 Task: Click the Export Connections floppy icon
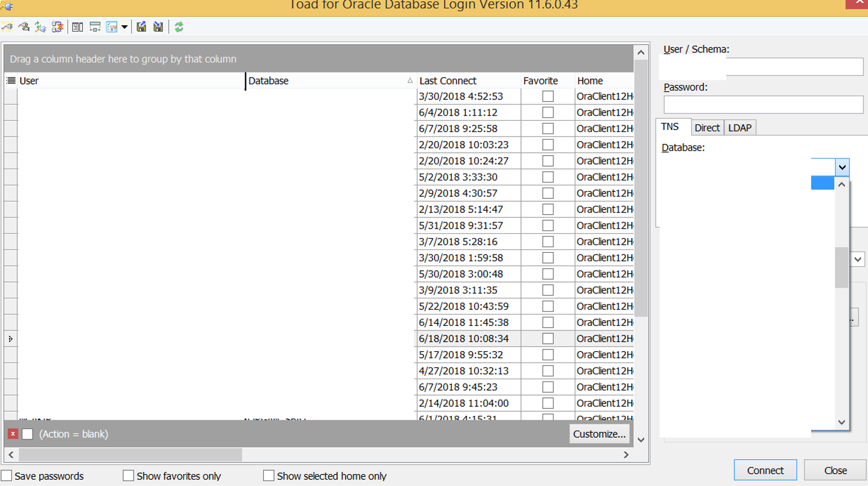coord(141,26)
